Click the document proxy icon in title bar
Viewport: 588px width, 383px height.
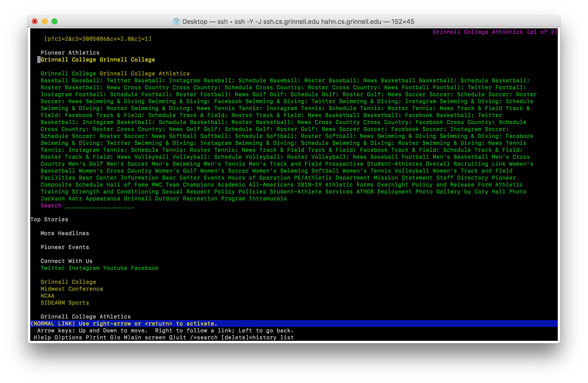[176, 22]
